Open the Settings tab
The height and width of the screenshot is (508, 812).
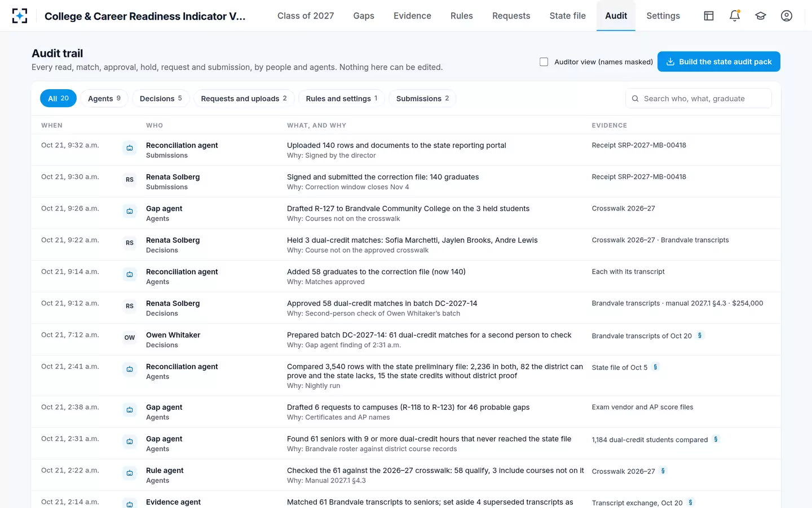coord(663,16)
